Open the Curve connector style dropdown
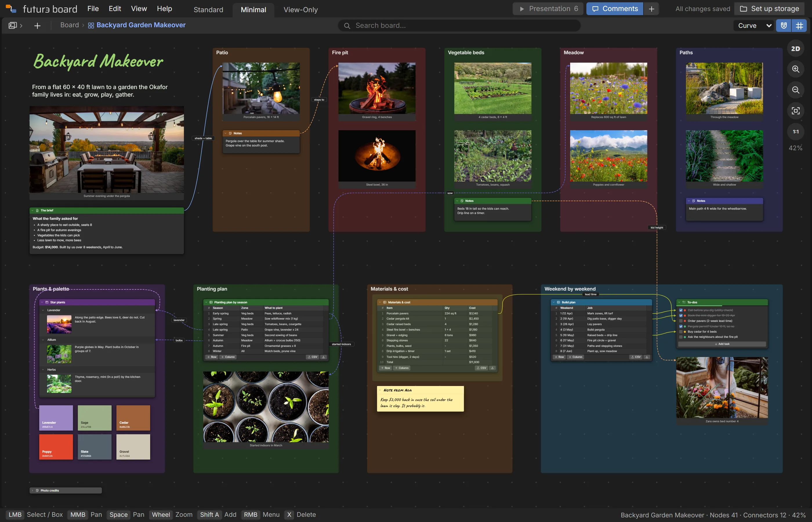Screen dimensions: 812x522 (x=754, y=26)
